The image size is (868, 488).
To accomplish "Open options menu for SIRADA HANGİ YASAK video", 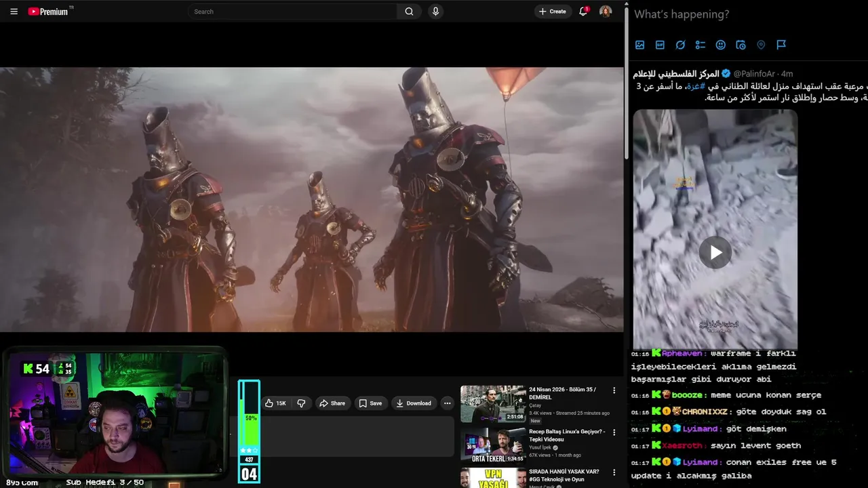I will click(x=614, y=472).
